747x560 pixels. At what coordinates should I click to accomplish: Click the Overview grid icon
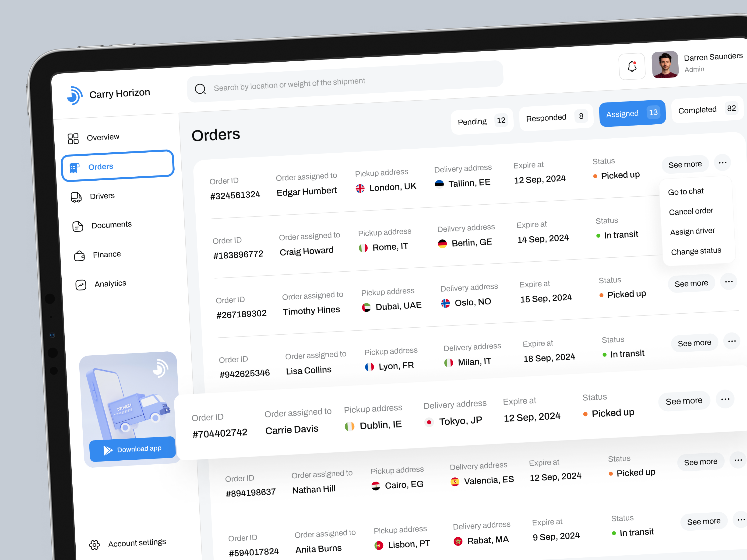[x=73, y=138]
